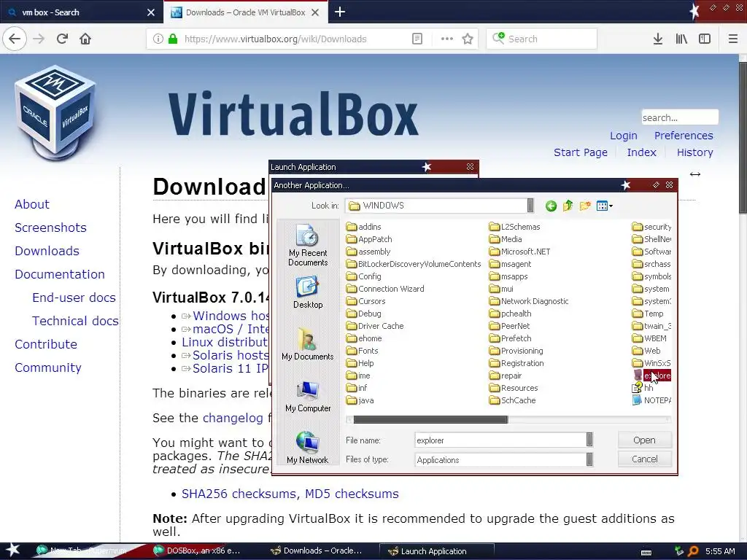
Task: Open the browser home page icon
Action: (85, 39)
